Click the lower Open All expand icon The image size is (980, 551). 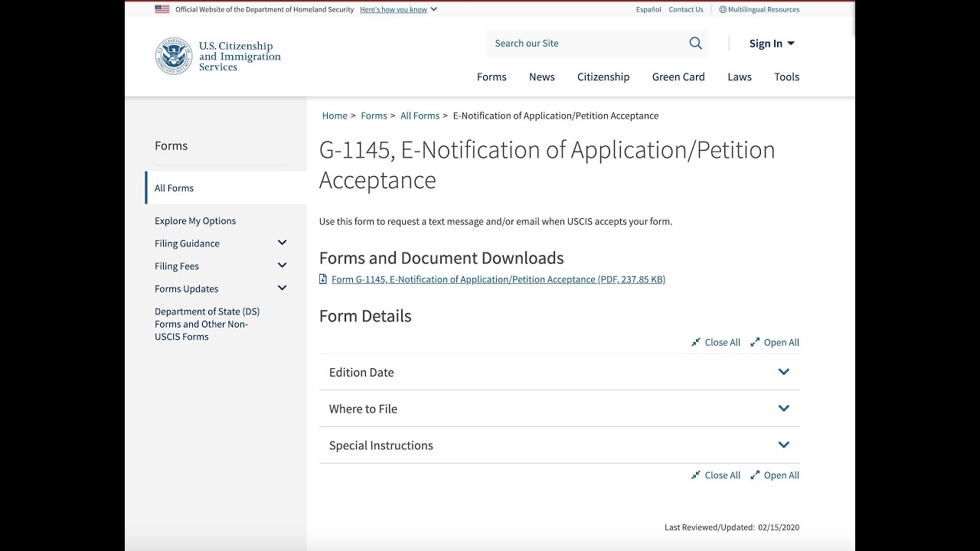(755, 475)
